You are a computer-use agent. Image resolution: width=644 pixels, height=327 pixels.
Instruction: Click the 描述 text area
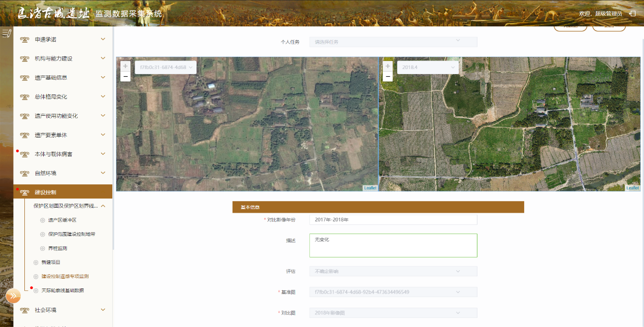point(393,245)
